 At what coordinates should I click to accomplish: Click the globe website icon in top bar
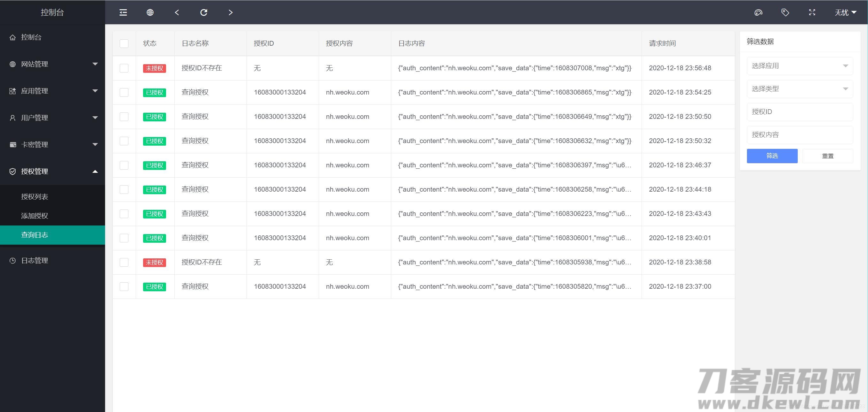(x=150, y=12)
